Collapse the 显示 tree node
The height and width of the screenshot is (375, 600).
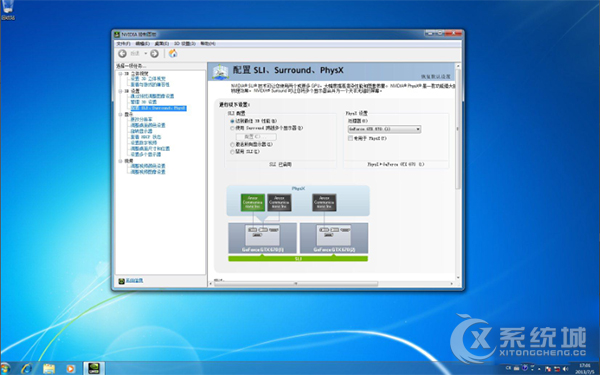[121, 114]
